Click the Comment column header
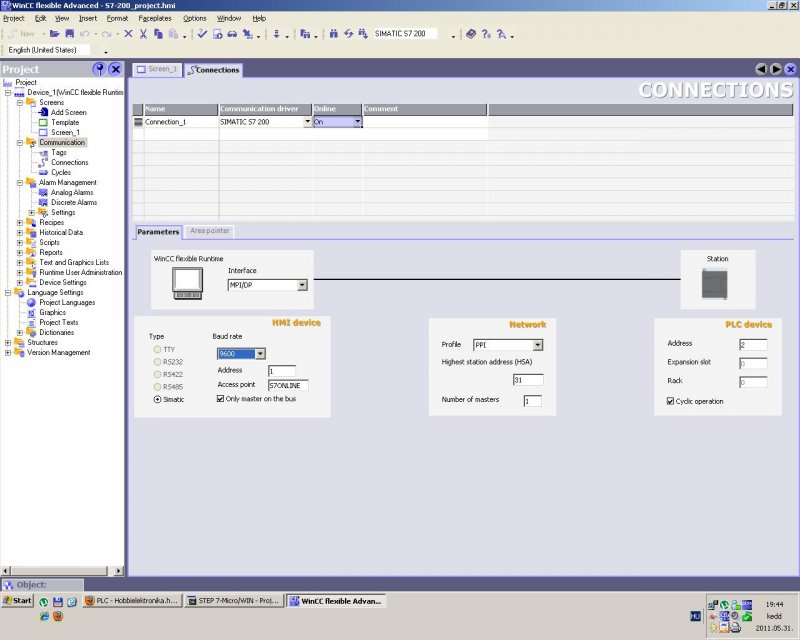Screen dimensions: 800x640 coord(424,109)
